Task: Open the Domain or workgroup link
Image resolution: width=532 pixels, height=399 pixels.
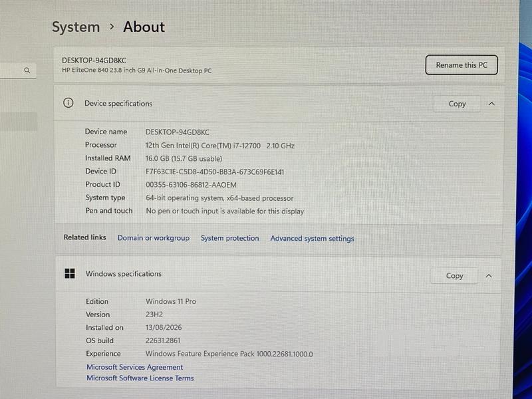Action: (x=154, y=238)
